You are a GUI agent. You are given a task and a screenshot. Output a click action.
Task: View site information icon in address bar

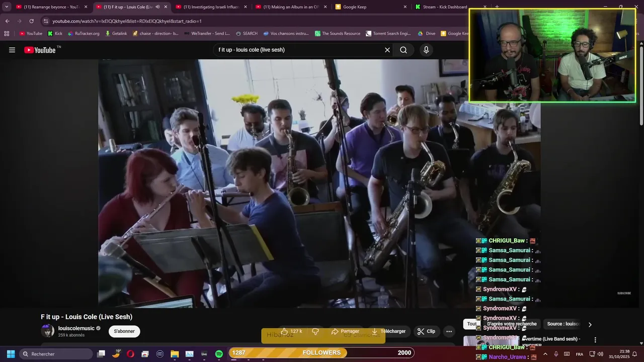tap(46, 21)
